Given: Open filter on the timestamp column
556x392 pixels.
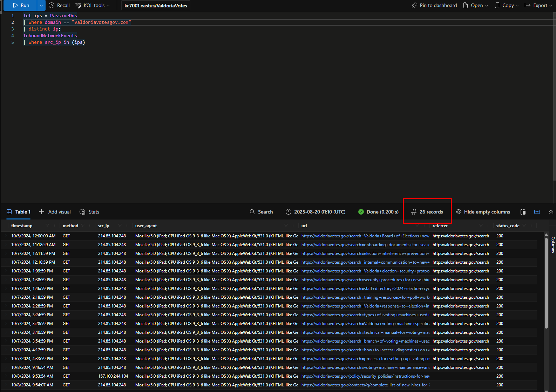Looking at the screenshot, I should (47, 225).
